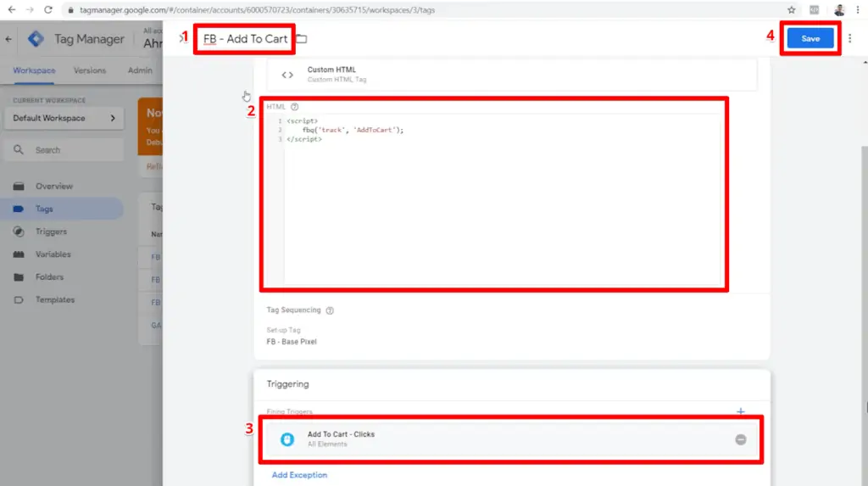Reload the page
The image size is (868, 486).
tap(48, 9)
